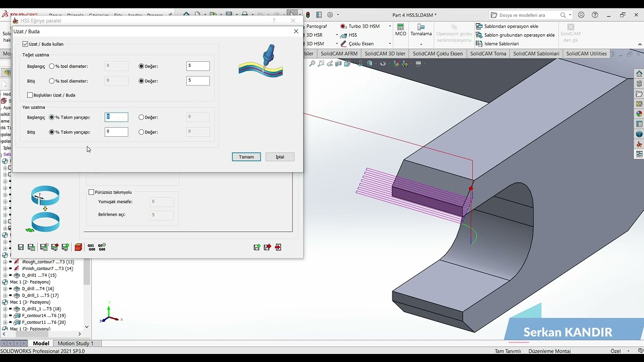The height and width of the screenshot is (362, 644).
Task: Open Appearances color ball task pane icon
Action: [x=639, y=114]
